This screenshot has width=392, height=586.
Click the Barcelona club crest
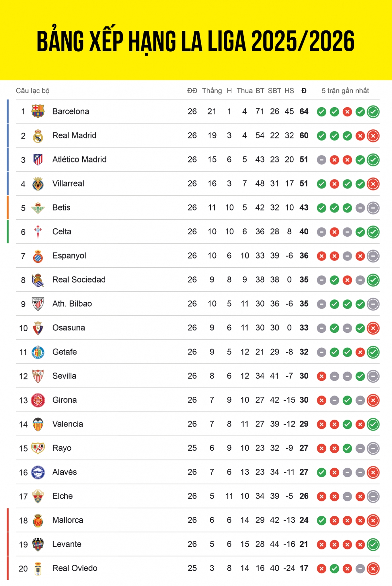coord(38,111)
